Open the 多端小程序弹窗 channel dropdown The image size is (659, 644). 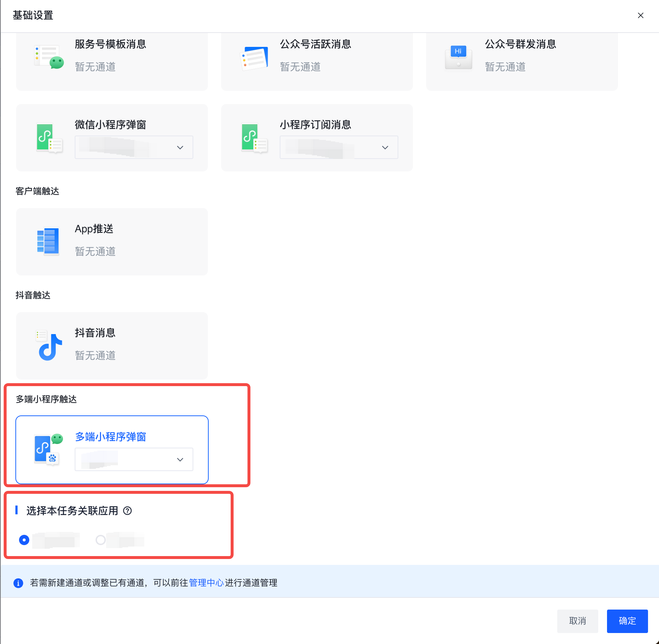click(134, 459)
